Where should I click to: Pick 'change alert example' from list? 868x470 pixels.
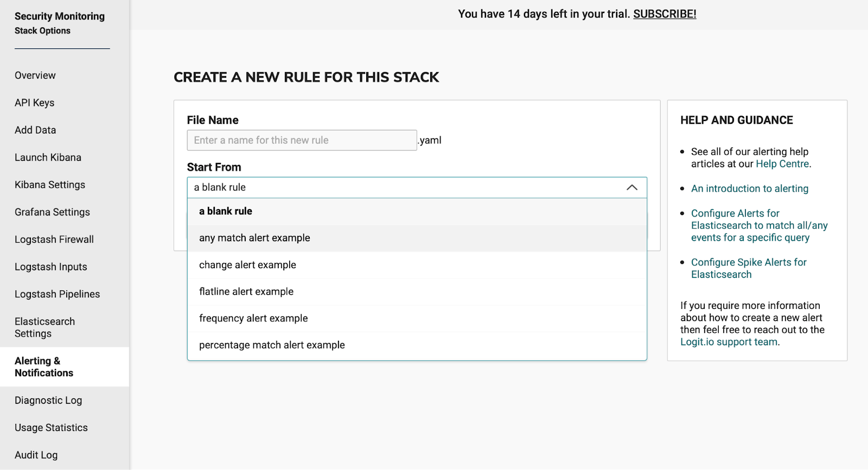[247, 265]
